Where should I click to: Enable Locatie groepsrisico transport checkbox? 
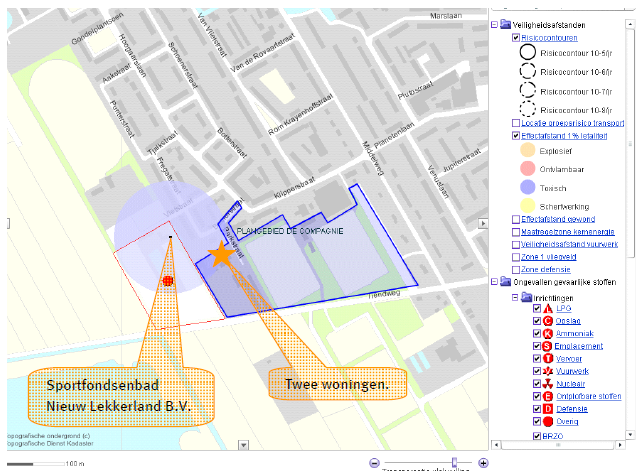tap(516, 123)
